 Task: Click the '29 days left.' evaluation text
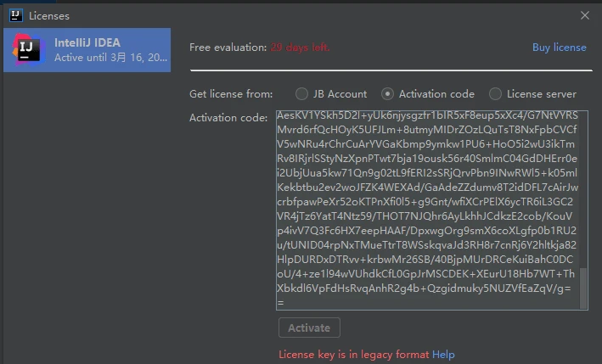click(300, 48)
